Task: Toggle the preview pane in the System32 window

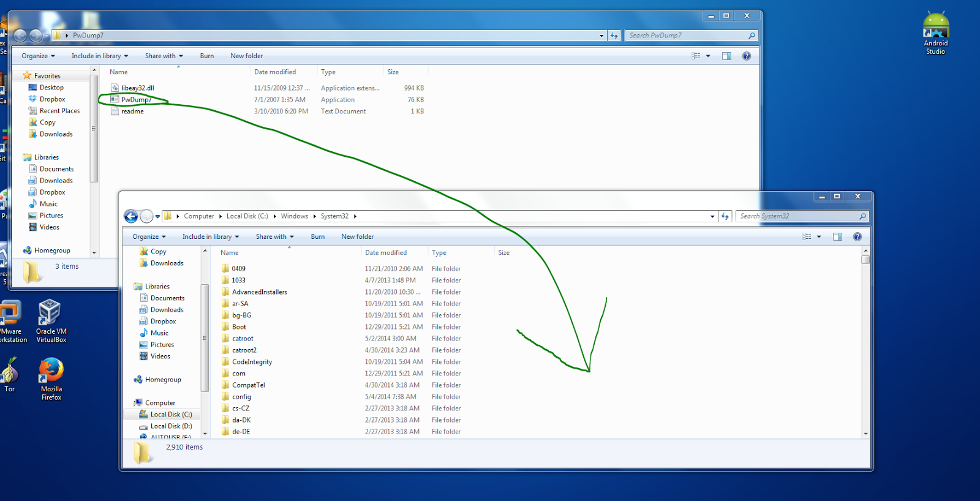Action: coord(837,236)
